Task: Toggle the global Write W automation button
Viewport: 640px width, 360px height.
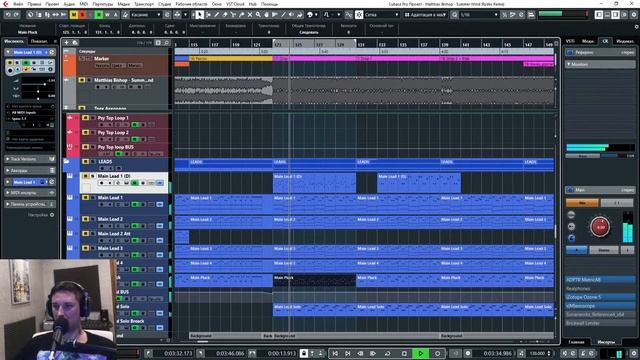Action: coord(107,15)
